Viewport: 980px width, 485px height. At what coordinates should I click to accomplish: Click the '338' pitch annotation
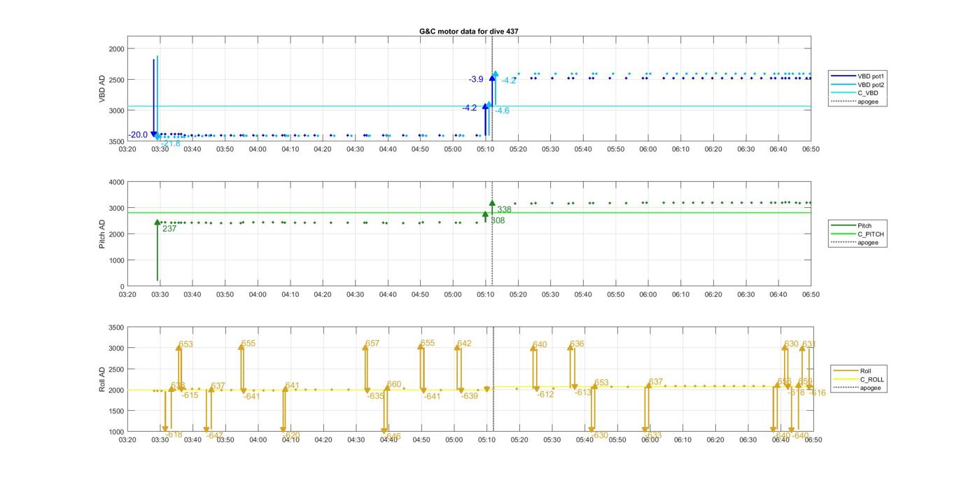tap(504, 210)
